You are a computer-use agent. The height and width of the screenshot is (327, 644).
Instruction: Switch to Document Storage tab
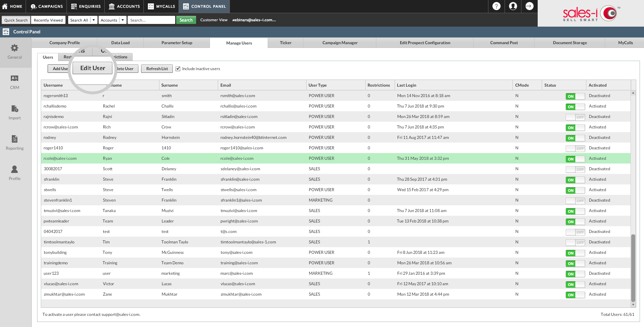[570, 43]
